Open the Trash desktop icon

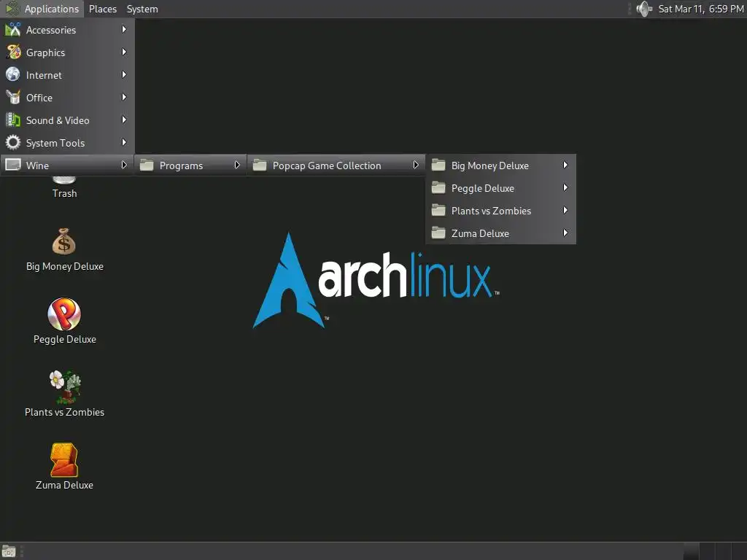[64, 180]
